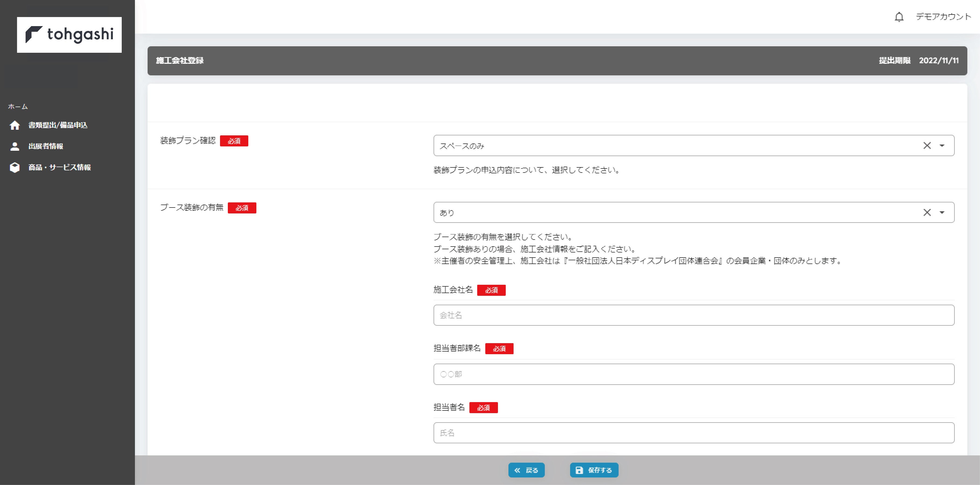Clear the スペースのみ selection with X

point(927,146)
